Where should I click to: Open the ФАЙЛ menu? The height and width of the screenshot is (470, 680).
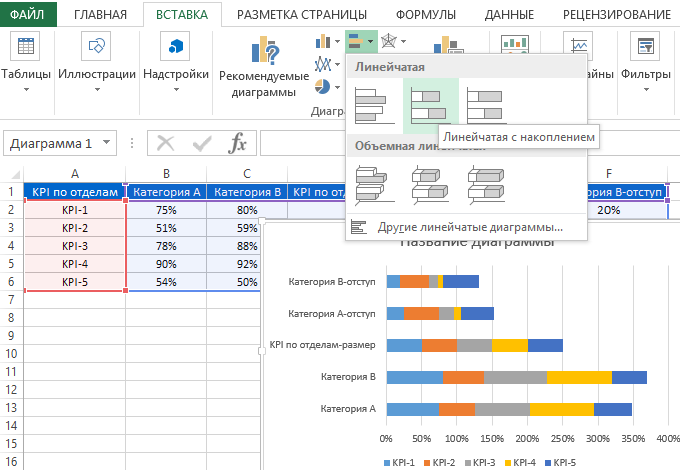(28, 14)
